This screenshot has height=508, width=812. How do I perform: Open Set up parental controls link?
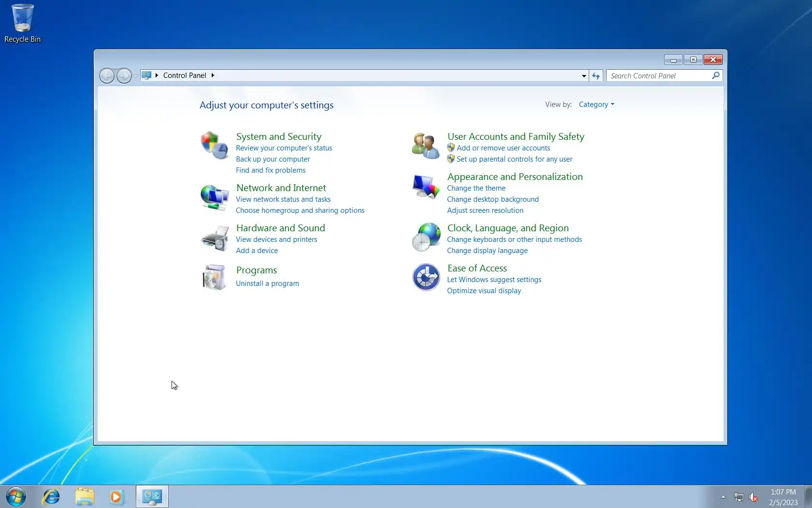coord(514,159)
